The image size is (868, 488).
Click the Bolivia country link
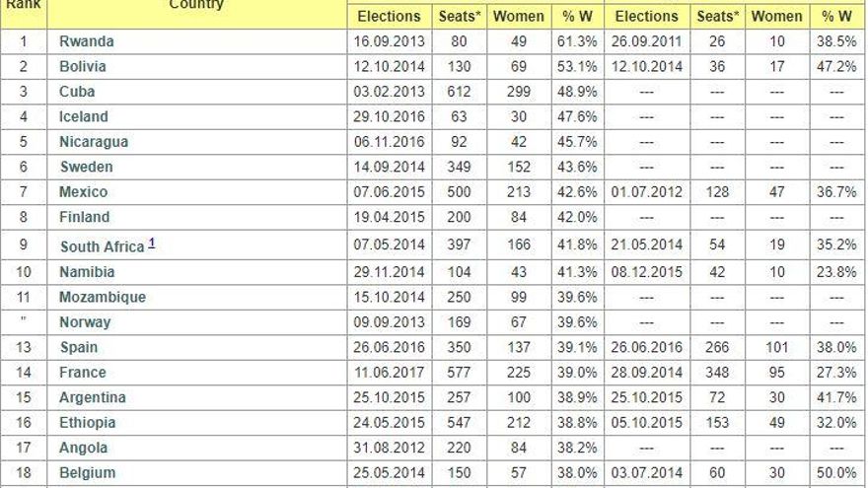click(x=83, y=67)
